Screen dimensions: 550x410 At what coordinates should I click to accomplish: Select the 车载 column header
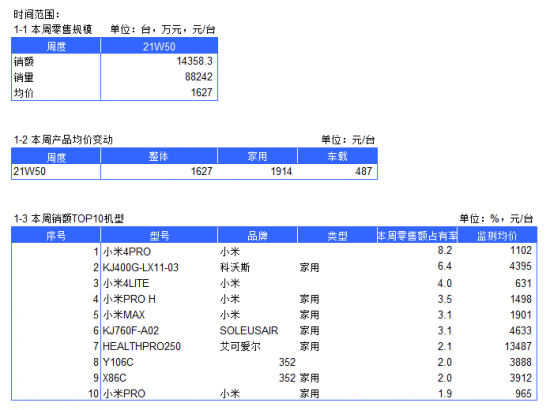pos(337,156)
